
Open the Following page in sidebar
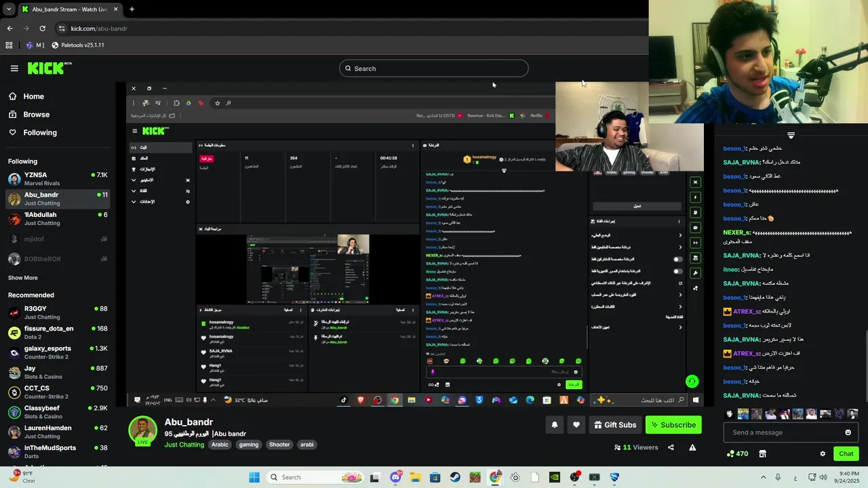pyautogui.click(x=33, y=132)
